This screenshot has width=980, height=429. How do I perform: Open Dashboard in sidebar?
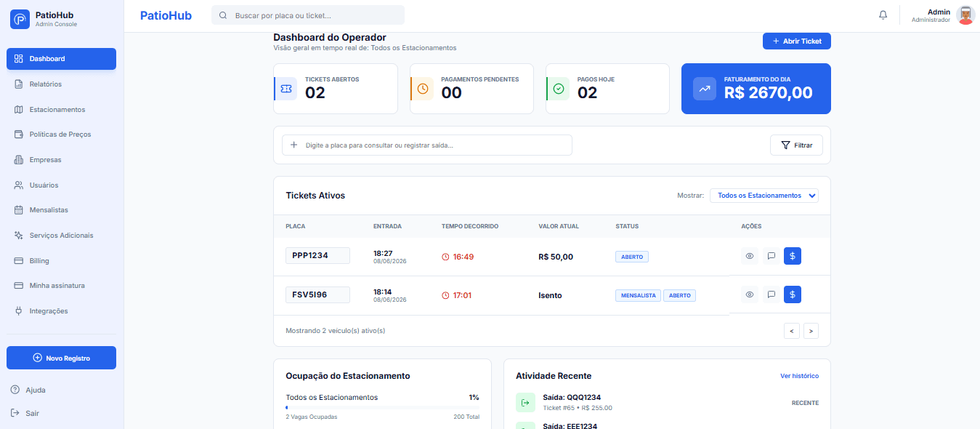[x=61, y=59]
